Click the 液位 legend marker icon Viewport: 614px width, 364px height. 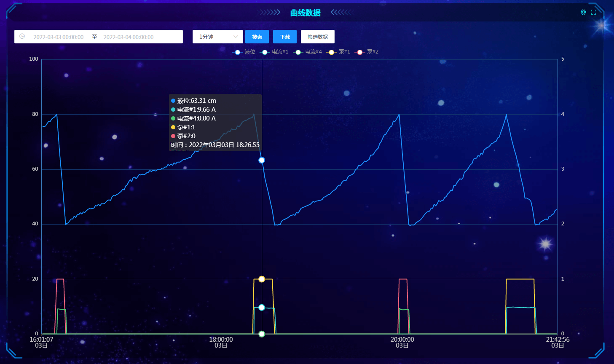pyautogui.click(x=238, y=52)
